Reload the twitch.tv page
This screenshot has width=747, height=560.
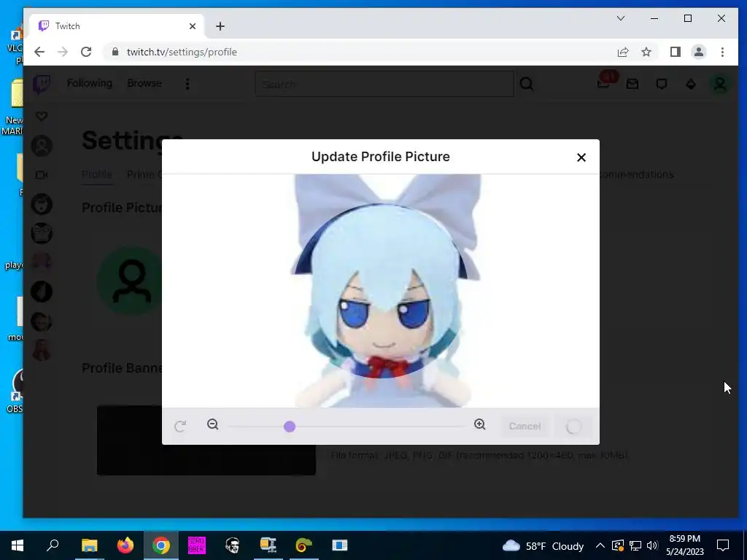tap(86, 52)
